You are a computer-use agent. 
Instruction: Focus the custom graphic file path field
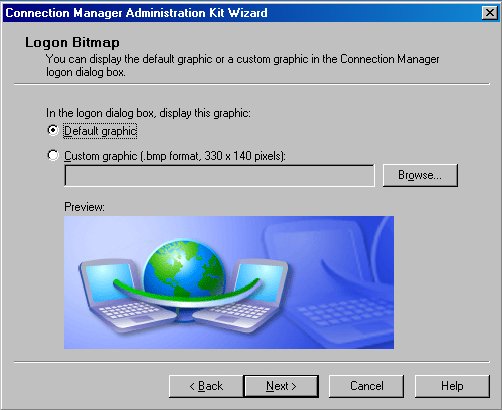[219, 175]
